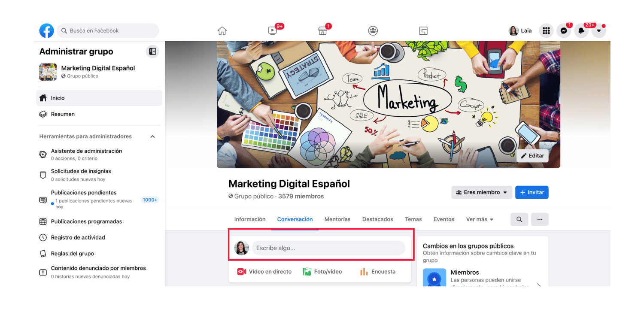
Task: Open the Gaming icon in top bar
Action: tap(423, 30)
